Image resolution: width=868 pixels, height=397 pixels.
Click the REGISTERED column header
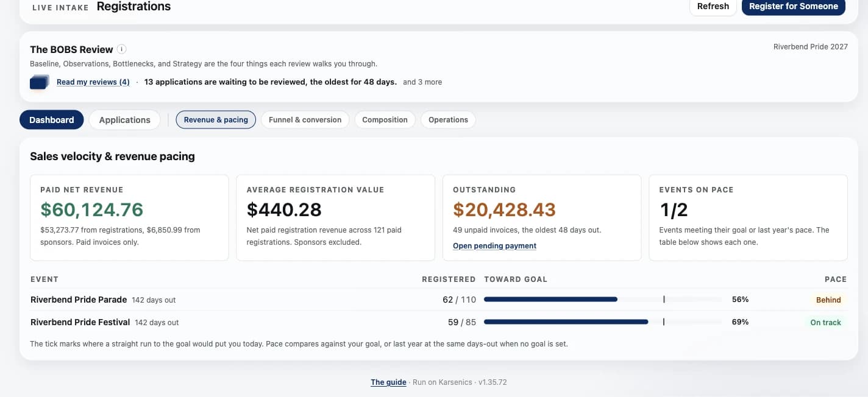coord(449,279)
